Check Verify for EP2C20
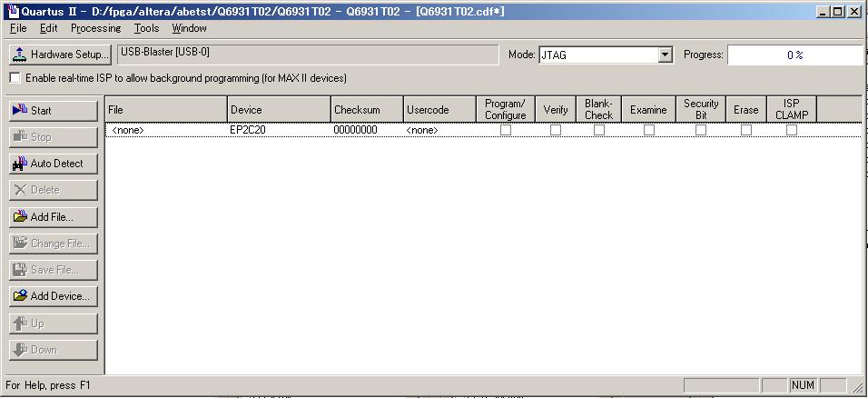The height and width of the screenshot is (398, 868). (x=556, y=130)
